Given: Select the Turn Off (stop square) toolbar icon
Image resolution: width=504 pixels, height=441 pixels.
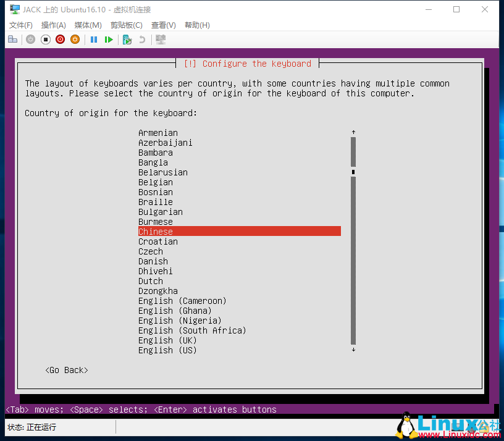Looking at the screenshot, I should click(45, 39).
